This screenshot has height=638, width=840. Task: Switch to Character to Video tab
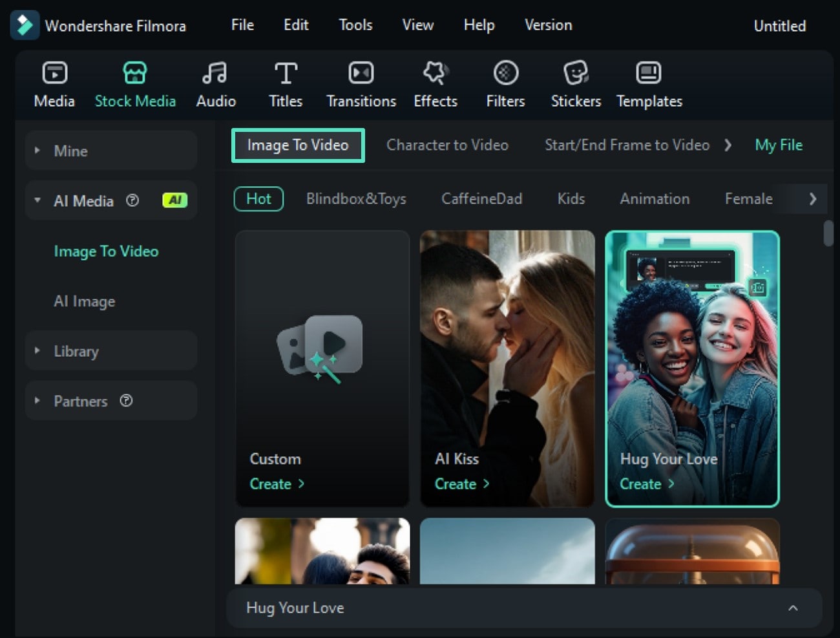pos(447,145)
